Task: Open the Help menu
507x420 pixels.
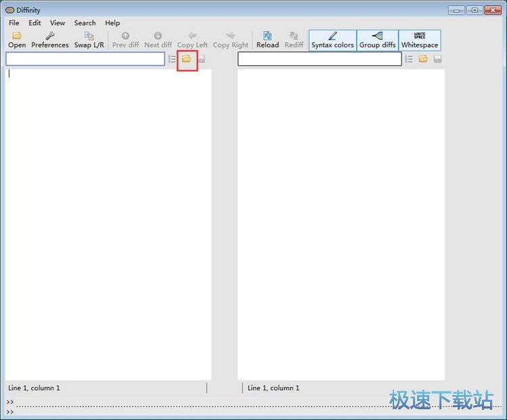Action: pos(112,23)
